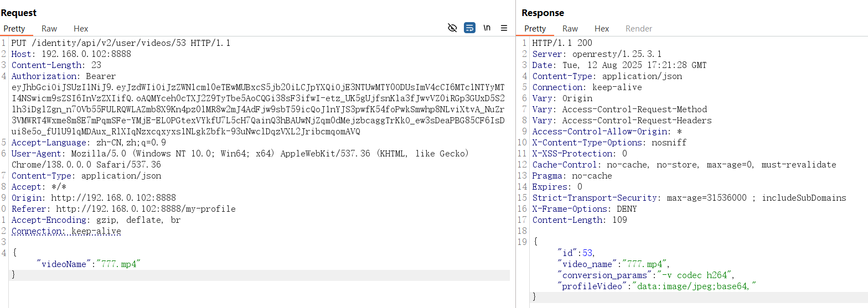This screenshot has width=868, height=308.
Task: Open the Response Render tab
Action: point(639,29)
